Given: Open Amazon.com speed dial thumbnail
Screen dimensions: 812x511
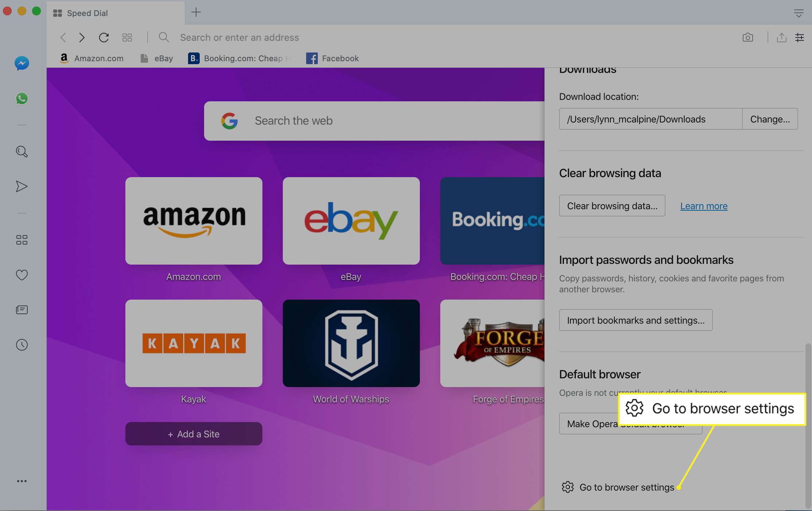Looking at the screenshot, I should coord(194,220).
